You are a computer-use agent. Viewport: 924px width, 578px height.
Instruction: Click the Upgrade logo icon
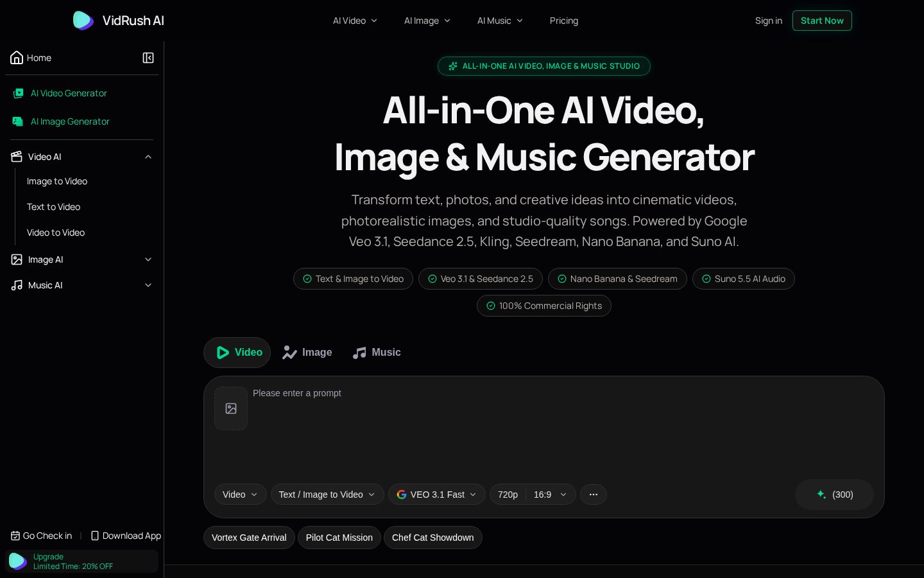click(x=18, y=561)
